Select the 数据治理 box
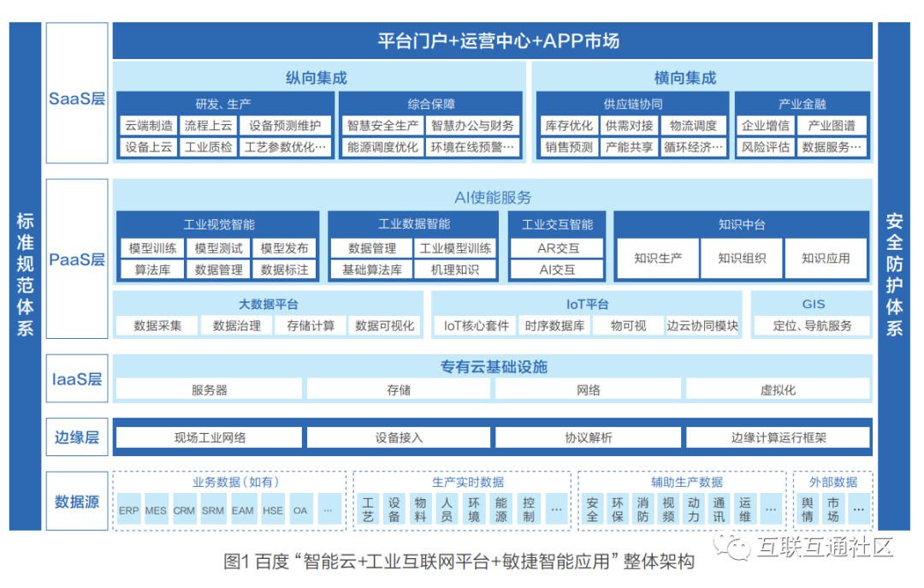924x588 pixels. [236, 325]
